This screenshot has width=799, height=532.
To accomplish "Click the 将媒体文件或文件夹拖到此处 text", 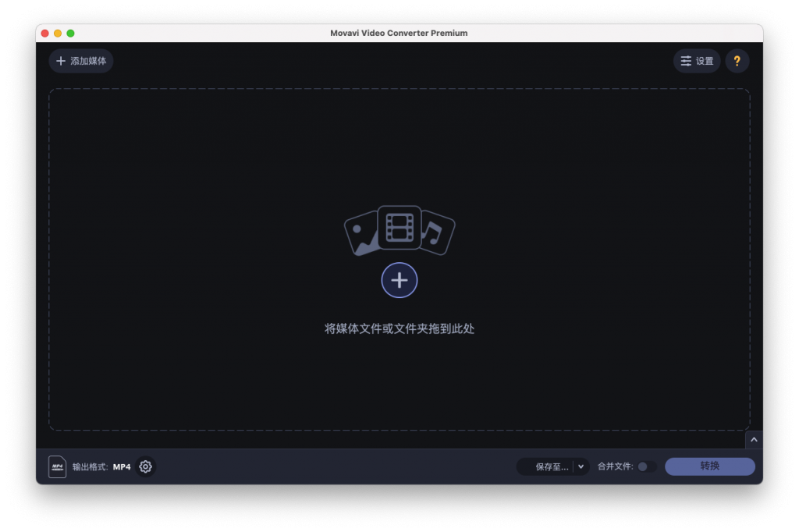I will [399, 328].
